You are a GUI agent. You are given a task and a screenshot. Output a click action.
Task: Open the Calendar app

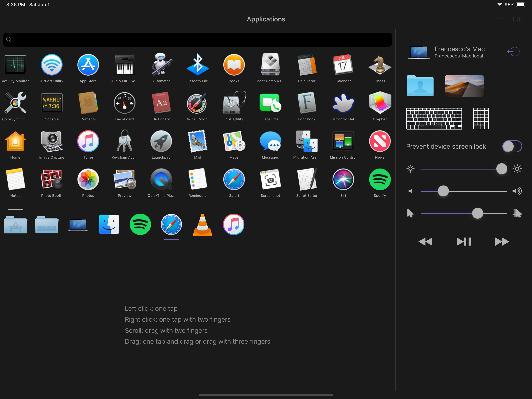point(343,65)
